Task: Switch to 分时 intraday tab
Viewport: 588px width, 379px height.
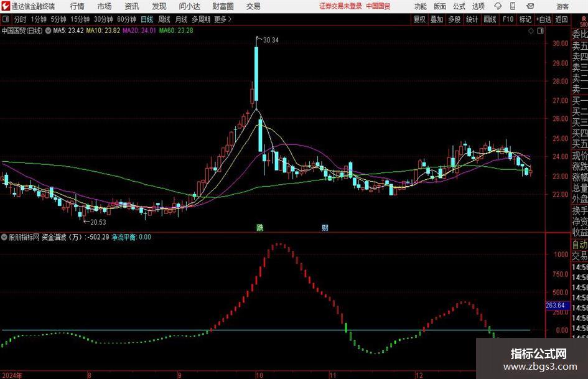Action: (21, 19)
